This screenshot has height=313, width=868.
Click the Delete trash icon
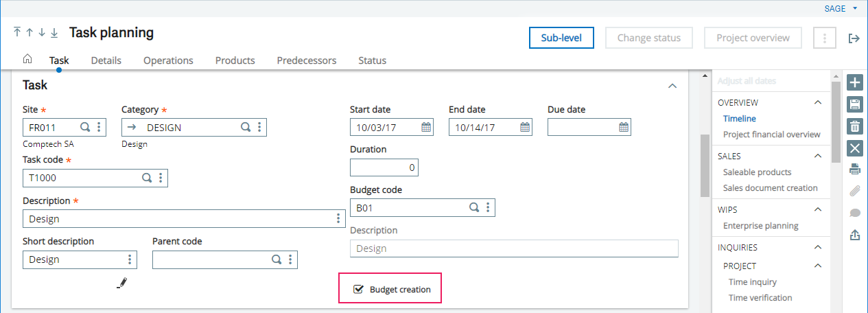854,126
